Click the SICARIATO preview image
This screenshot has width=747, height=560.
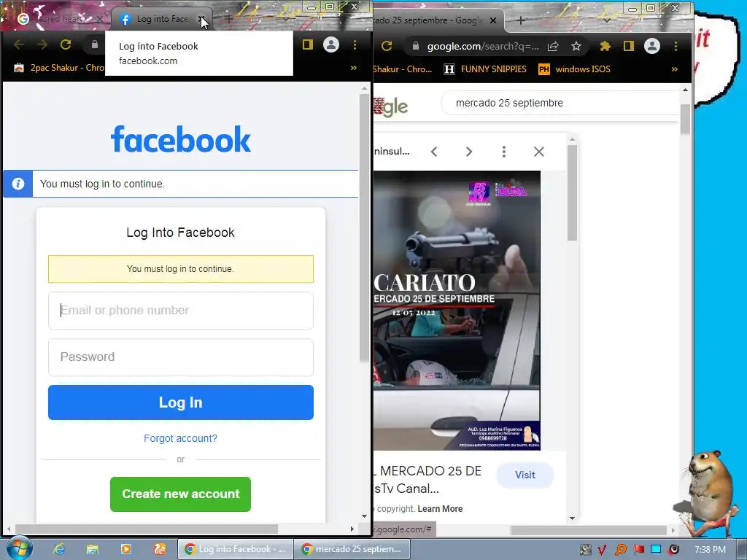point(457,311)
